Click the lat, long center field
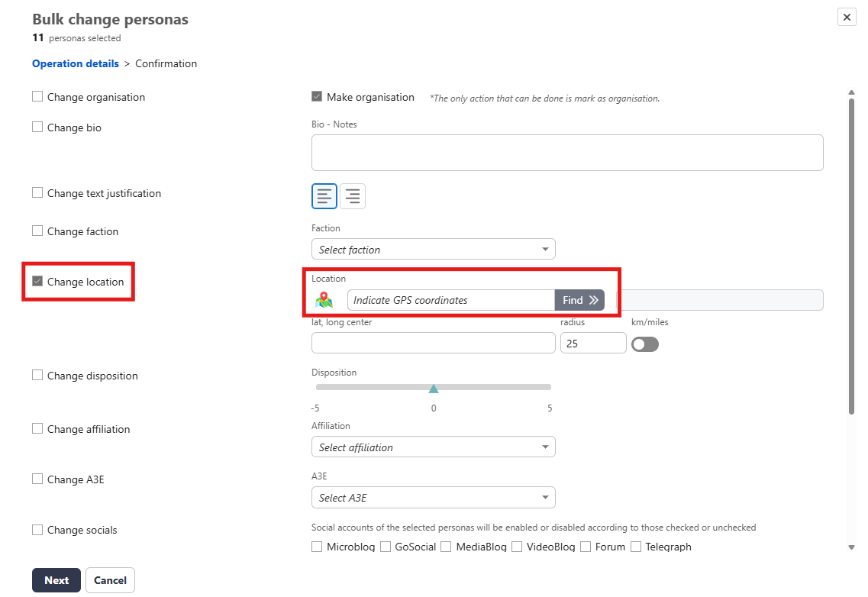The image size is (868, 597). click(433, 344)
